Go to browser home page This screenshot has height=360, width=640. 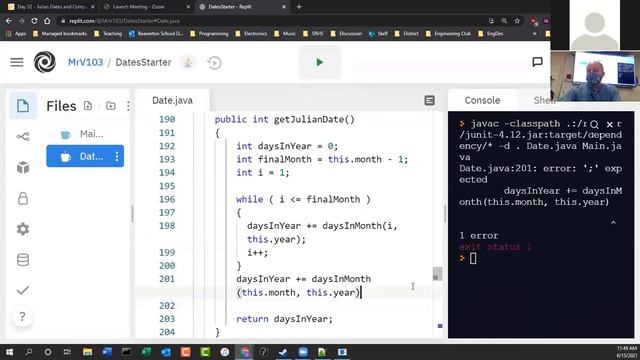point(47,21)
